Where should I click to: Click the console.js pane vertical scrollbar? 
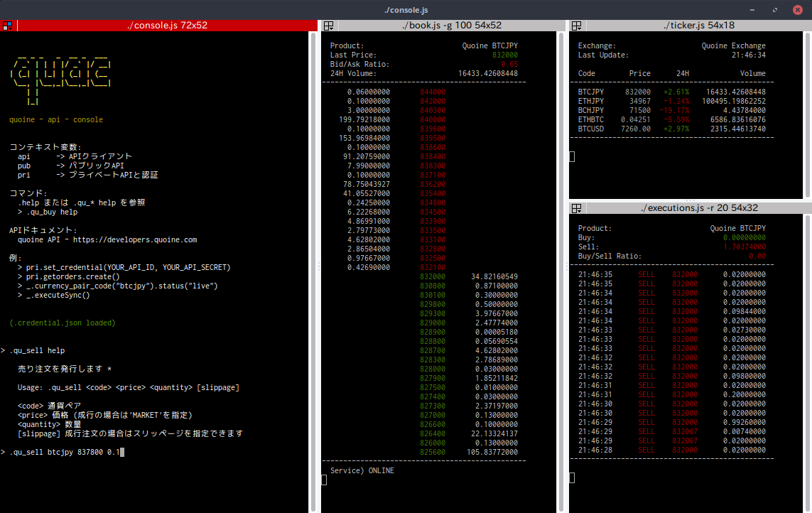click(x=313, y=271)
